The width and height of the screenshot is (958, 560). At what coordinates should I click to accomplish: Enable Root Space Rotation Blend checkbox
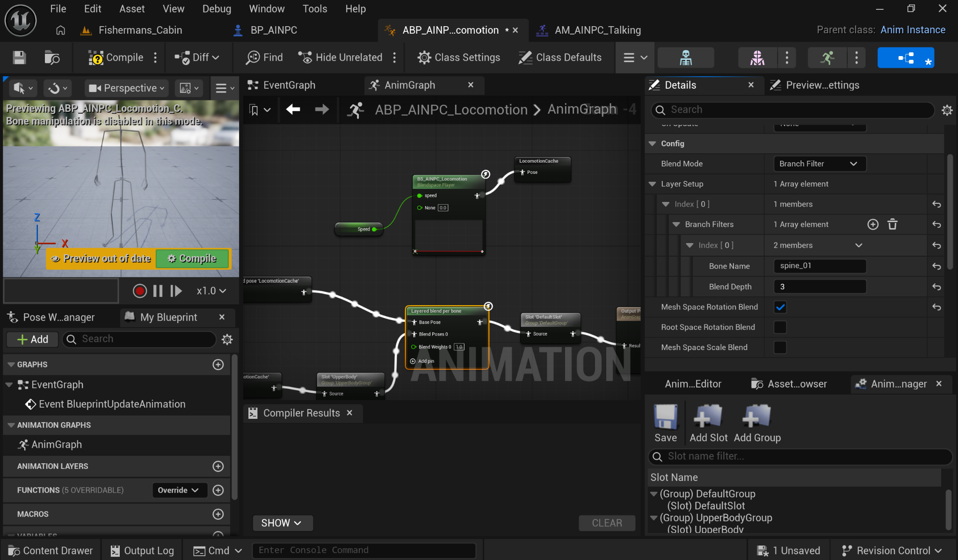(x=780, y=327)
